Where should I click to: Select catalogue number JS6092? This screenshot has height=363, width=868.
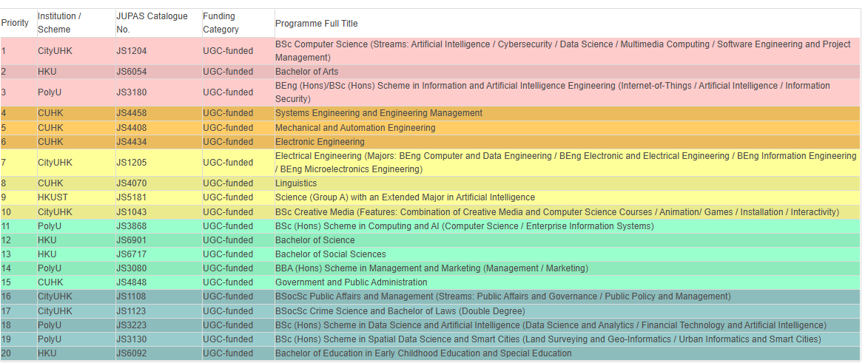pos(131,353)
